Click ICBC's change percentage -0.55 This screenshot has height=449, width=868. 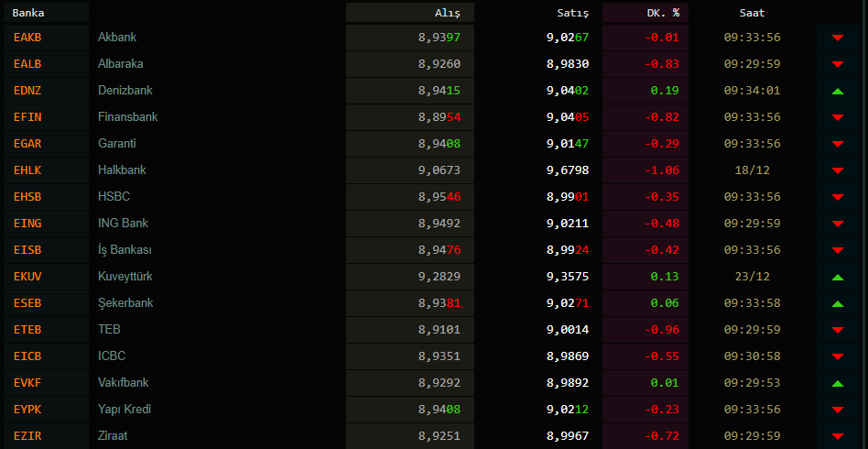661,356
